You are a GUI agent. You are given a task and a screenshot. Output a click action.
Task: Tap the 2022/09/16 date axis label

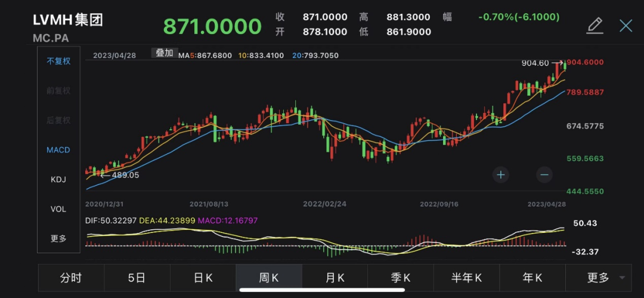click(439, 204)
